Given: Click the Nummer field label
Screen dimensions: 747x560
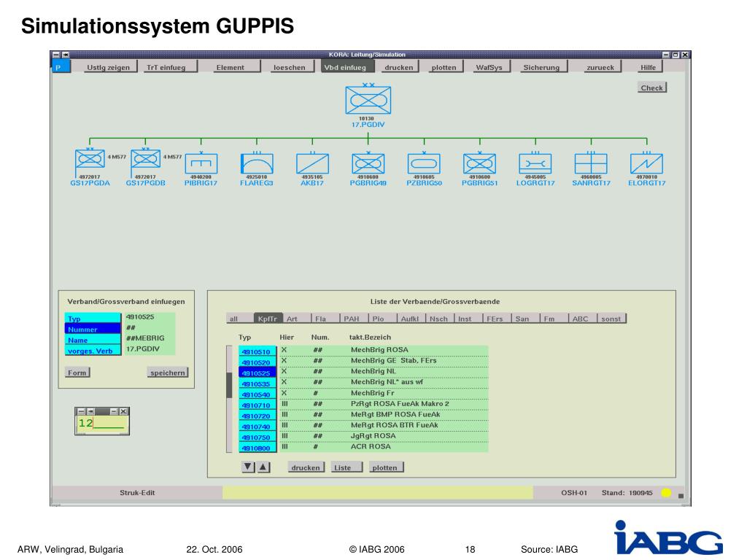Looking at the screenshot, I should tap(93, 329).
